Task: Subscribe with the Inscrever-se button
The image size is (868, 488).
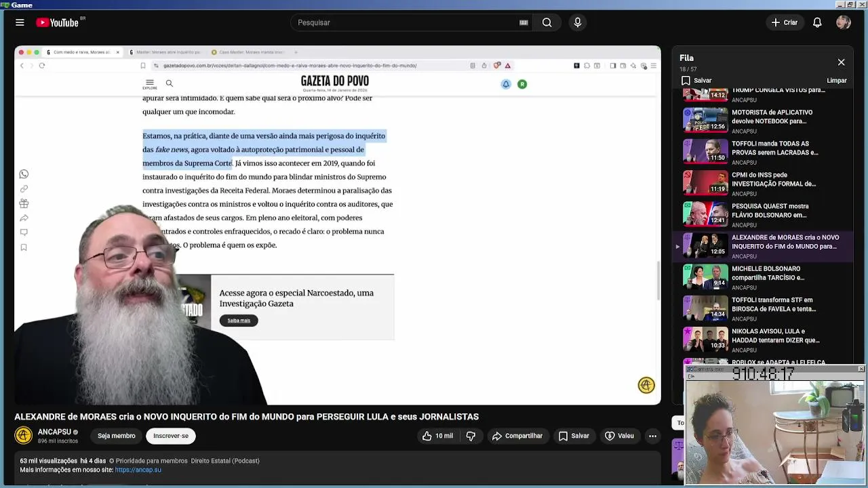Action: (171, 436)
